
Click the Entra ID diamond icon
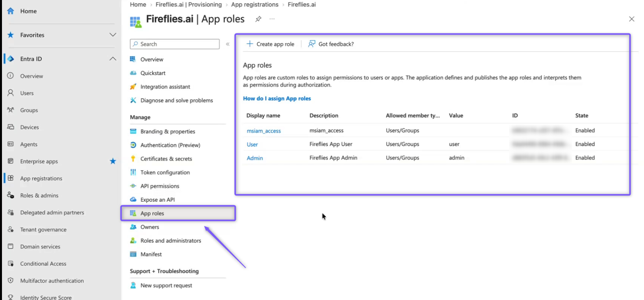tap(11, 59)
